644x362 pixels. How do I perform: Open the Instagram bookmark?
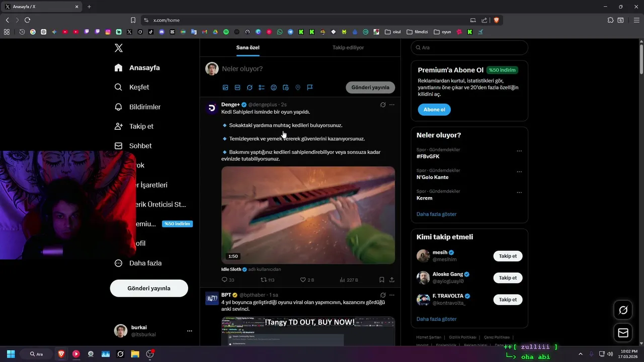coord(108,32)
